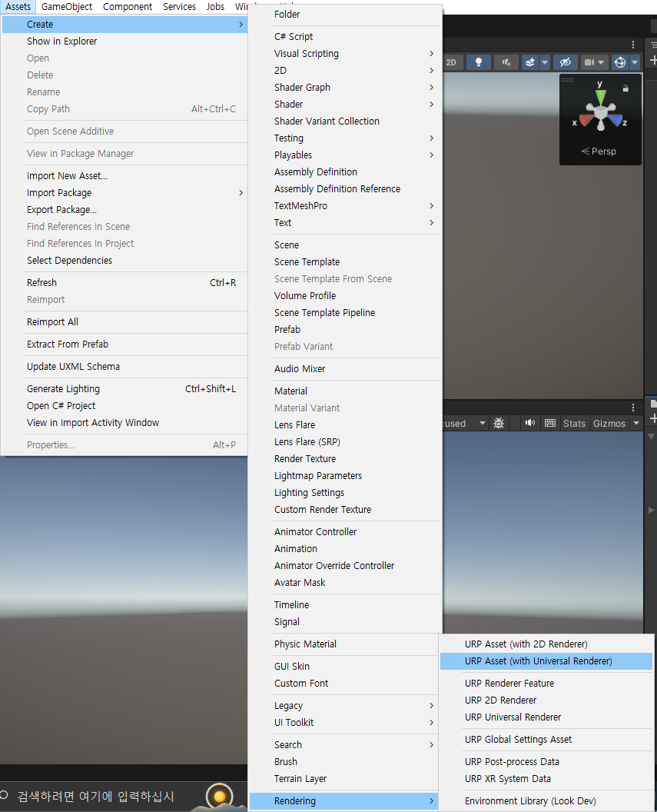This screenshot has height=812, width=657.
Task: Toggle Gizmos in the Game view
Action: (609, 423)
